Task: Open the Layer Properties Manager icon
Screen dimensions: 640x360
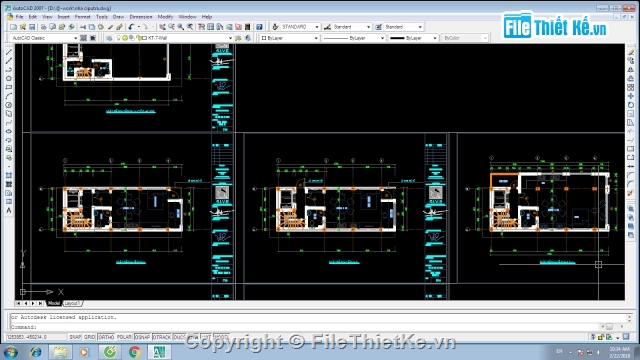Action: (x=109, y=38)
